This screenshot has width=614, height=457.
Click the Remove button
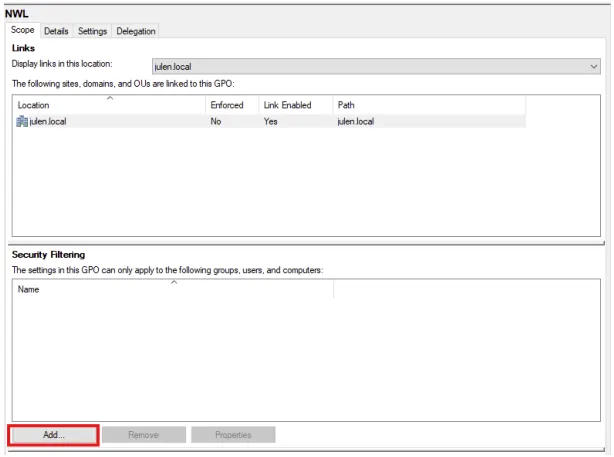pyautogui.click(x=144, y=435)
